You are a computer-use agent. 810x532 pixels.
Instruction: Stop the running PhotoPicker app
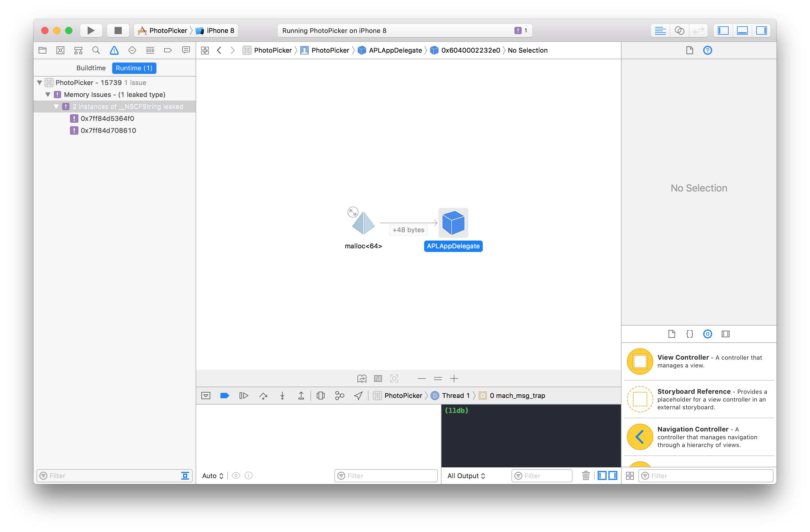click(x=118, y=31)
